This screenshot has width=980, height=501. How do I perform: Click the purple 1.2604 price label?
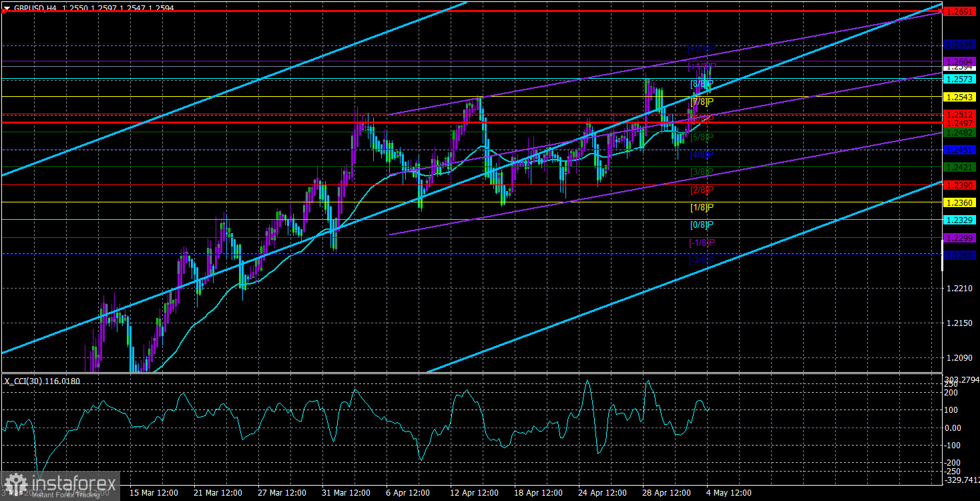coord(960,61)
